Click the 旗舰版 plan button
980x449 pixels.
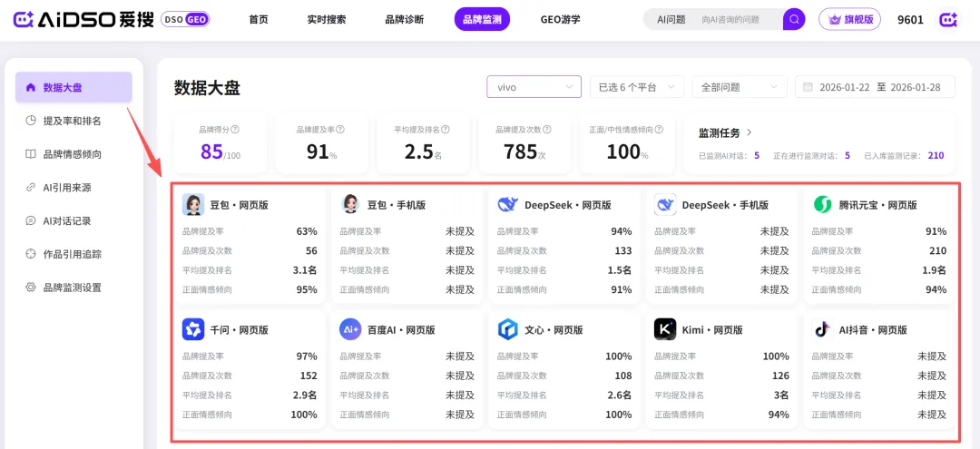click(x=849, y=19)
